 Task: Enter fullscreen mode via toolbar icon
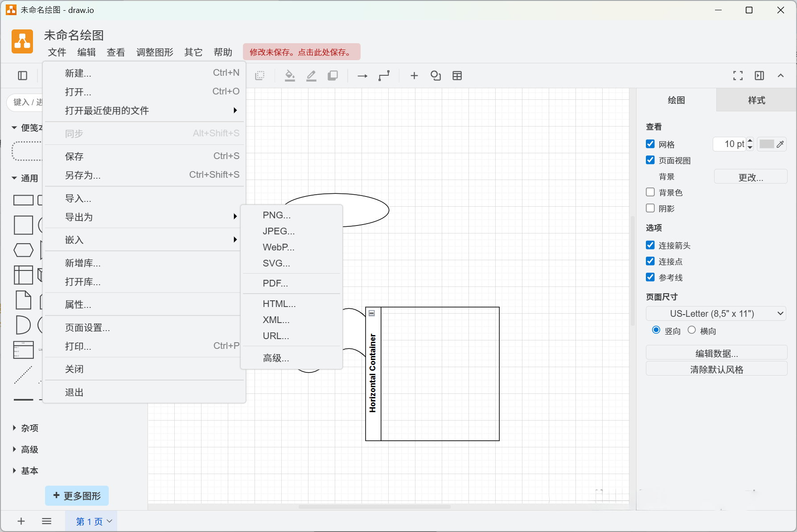point(738,76)
